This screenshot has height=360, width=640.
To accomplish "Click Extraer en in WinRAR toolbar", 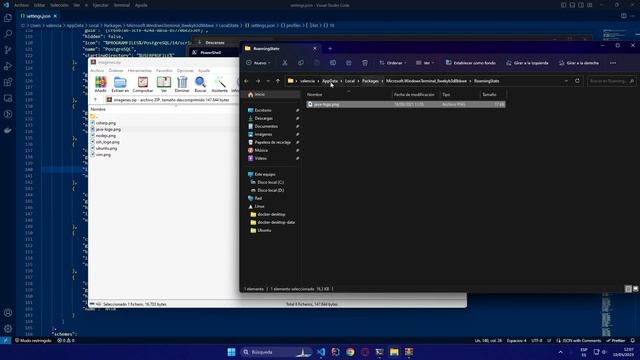I will tap(120, 84).
